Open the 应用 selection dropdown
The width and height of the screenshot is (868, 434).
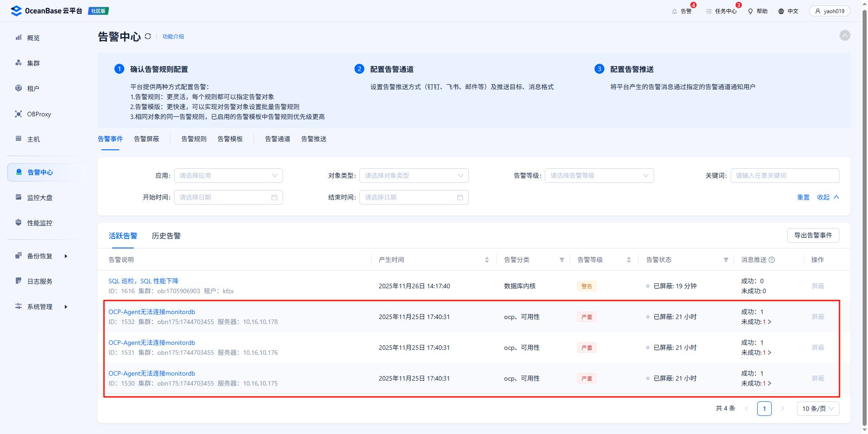click(228, 176)
